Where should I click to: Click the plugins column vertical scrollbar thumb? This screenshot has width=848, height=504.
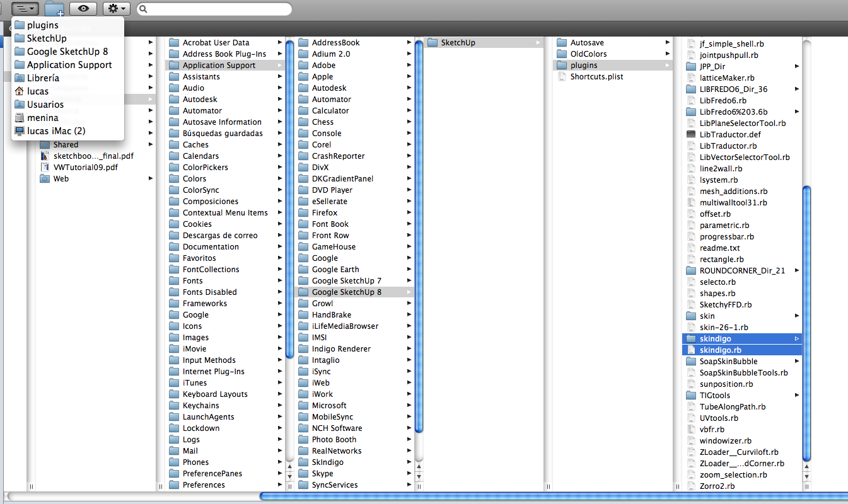tap(806, 324)
